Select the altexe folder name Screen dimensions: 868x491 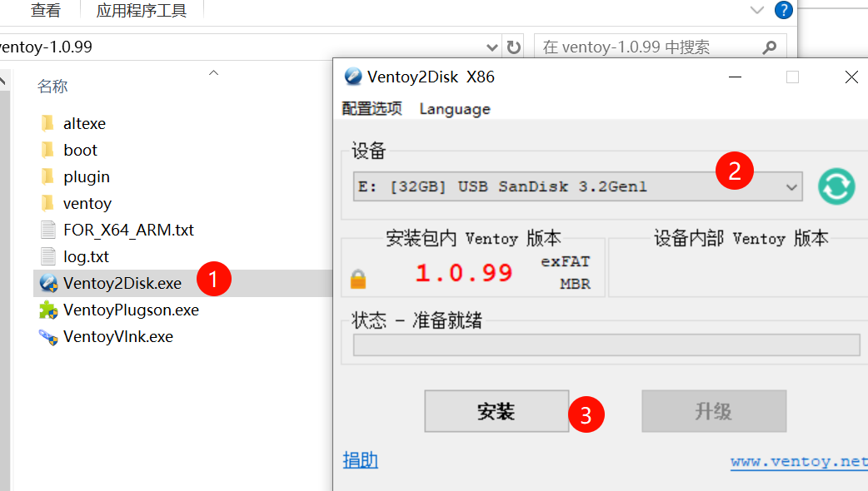(84, 123)
